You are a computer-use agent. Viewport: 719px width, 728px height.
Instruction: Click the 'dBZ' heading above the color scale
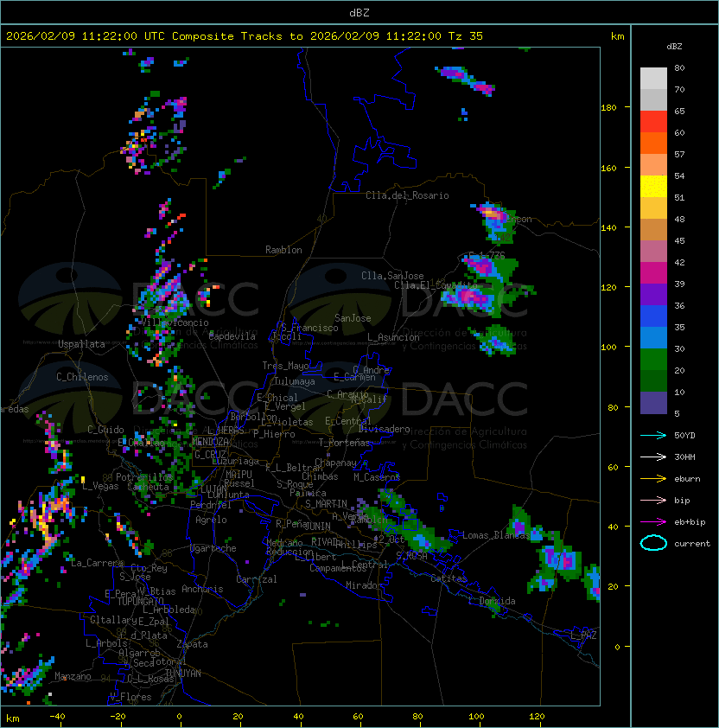pos(674,47)
